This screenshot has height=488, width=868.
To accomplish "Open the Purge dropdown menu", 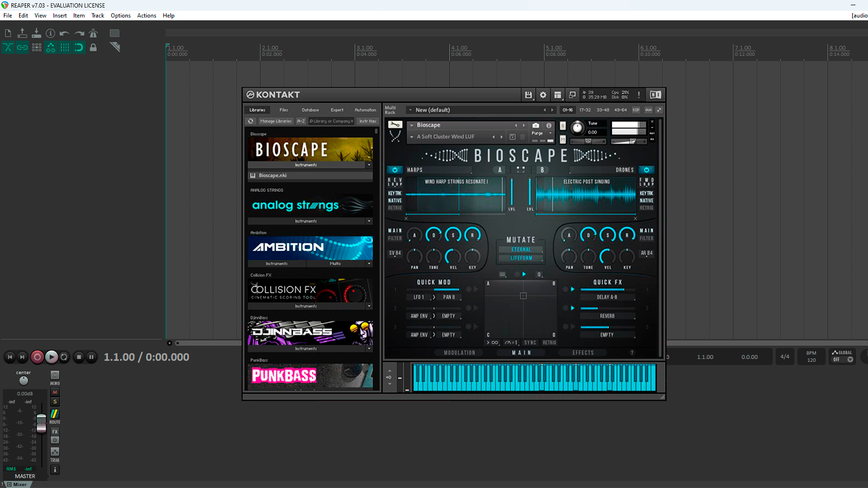I will 542,133.
